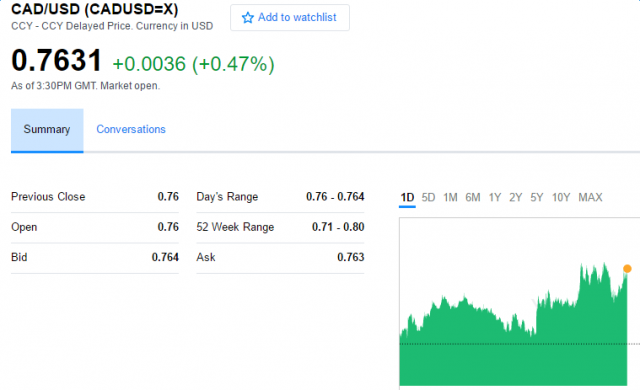Click the Previous Close row

click(x=95, y=197)
